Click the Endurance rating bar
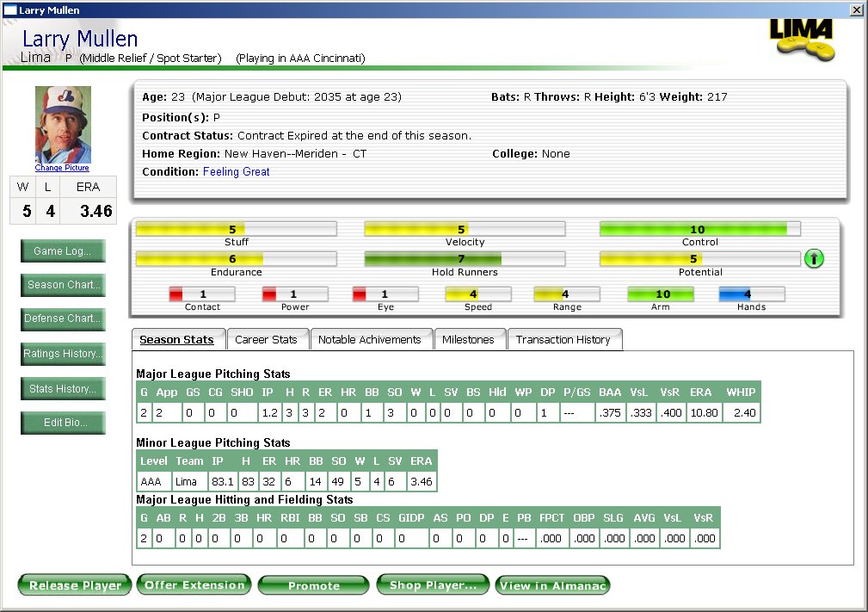Viewport: 868px width, 612px height. (x=237, y=258)
